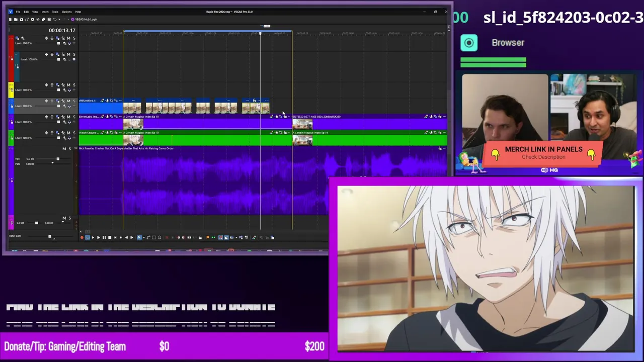
Task: Expand the Normal Edit tool dropdown arrow
Action: click(x=144, y=237)
